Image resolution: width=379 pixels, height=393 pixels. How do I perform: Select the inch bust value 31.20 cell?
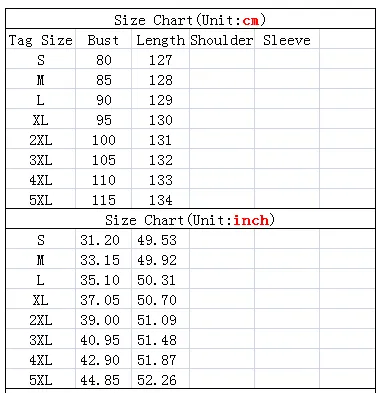[x=103, y=240]
